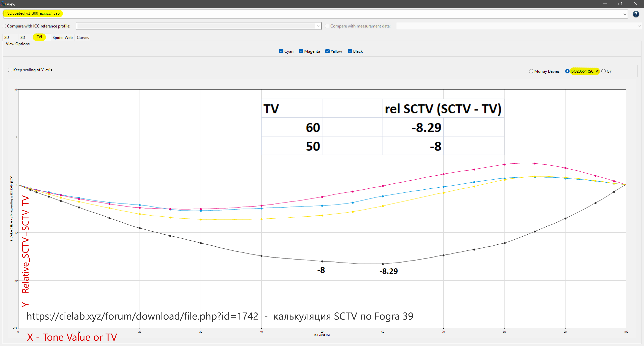Image resolution: width=644 pixels, height=346 pixels.
Task: Restore down the View window
Action: (x=620, y=4)
